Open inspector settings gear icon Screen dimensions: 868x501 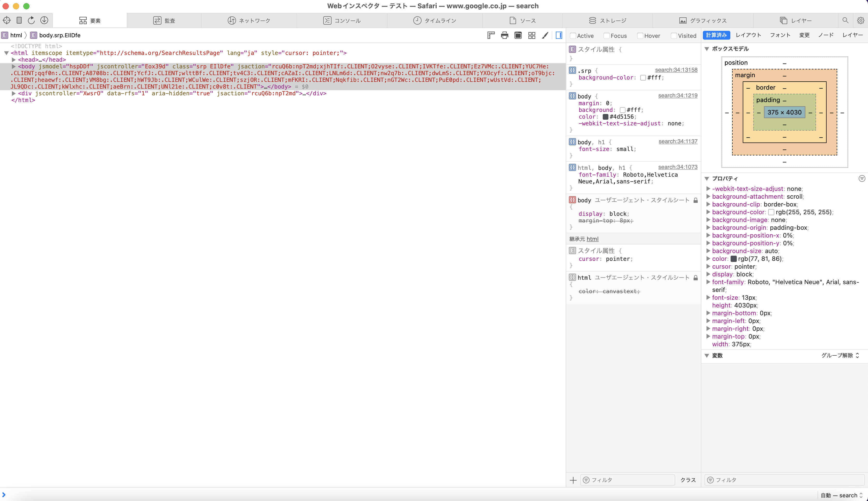click(860, 21)
